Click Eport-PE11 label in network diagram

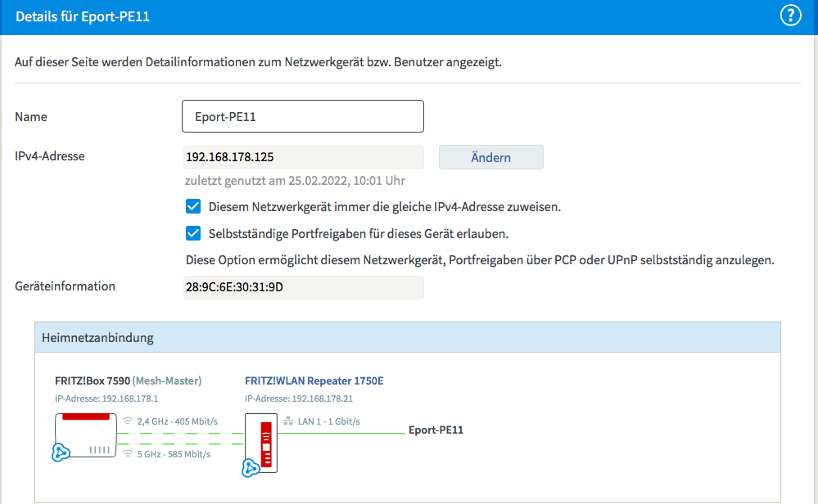pyautogui.click(x=436, y=430)
